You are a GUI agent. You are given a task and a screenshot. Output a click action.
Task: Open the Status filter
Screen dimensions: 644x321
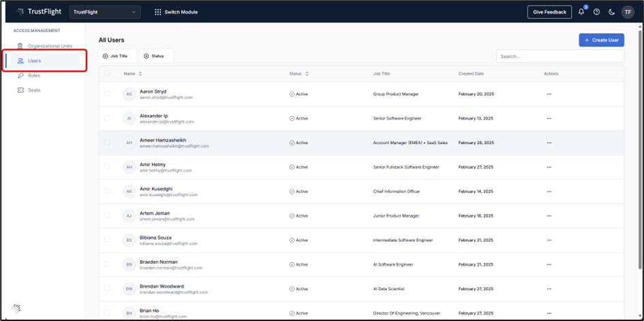156,56
